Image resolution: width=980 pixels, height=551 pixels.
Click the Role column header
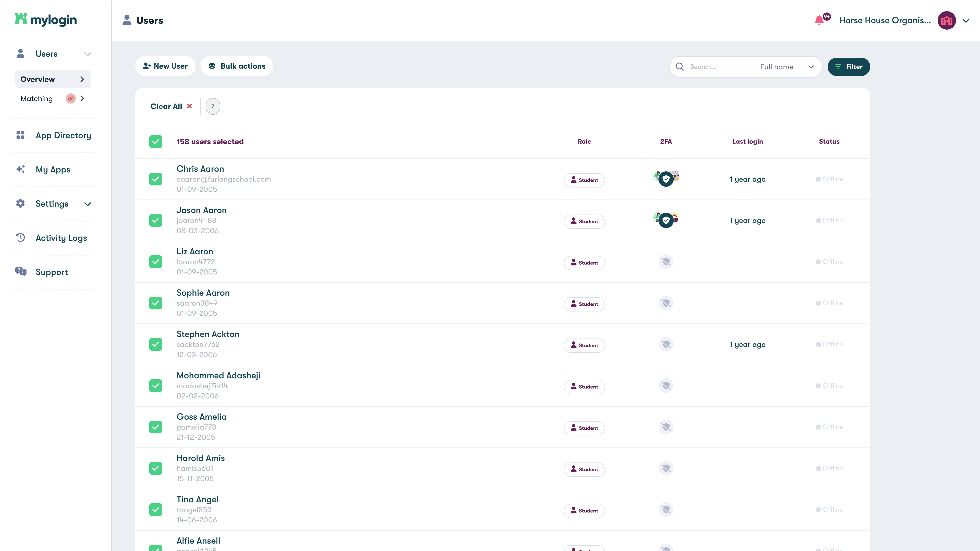584,142
